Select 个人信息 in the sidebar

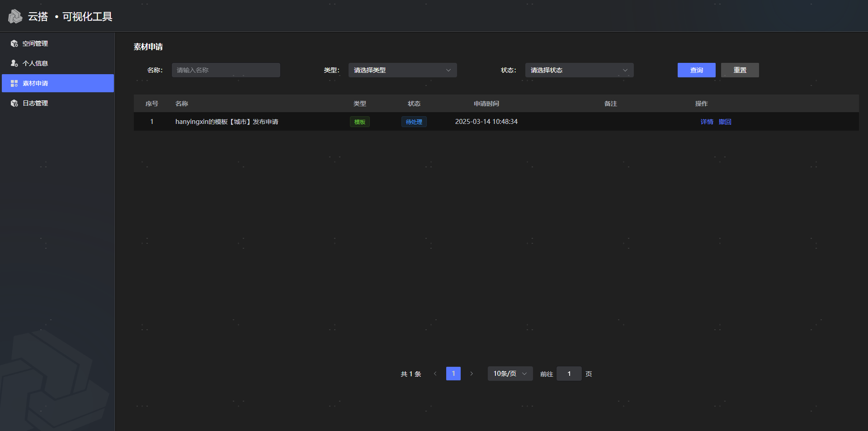[35, 63]
